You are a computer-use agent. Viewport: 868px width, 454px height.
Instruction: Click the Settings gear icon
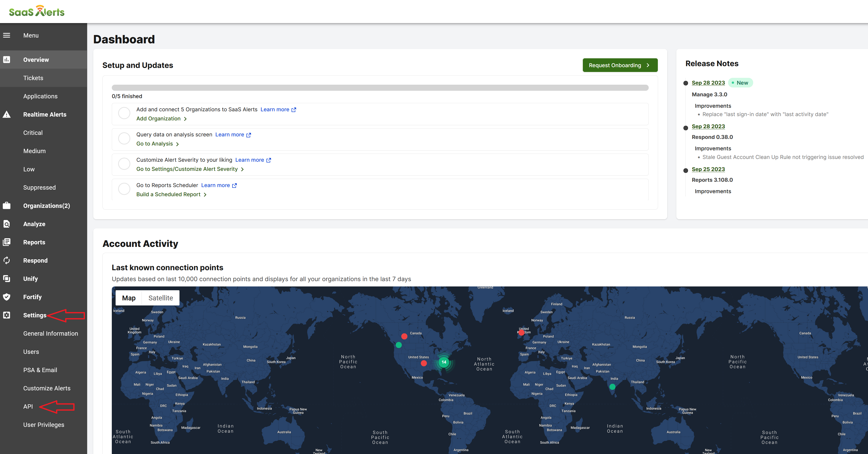pyautogui.click(x=7, y=315)
